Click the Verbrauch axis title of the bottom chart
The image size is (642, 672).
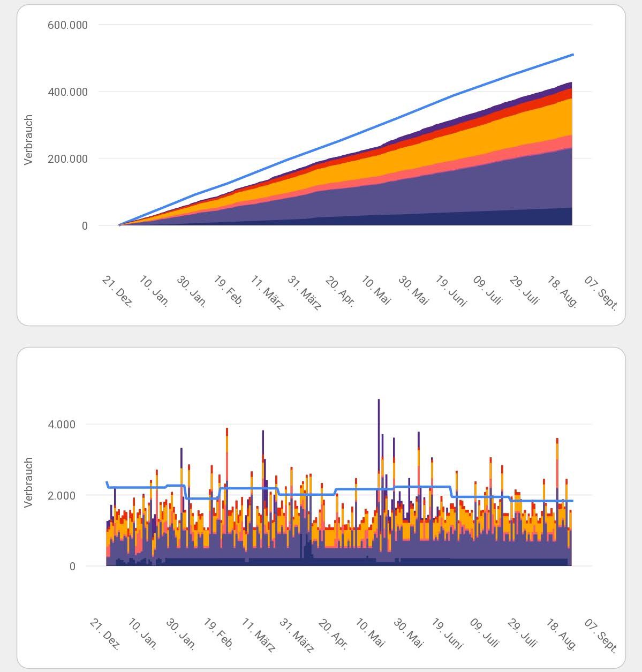coord(29,482)
